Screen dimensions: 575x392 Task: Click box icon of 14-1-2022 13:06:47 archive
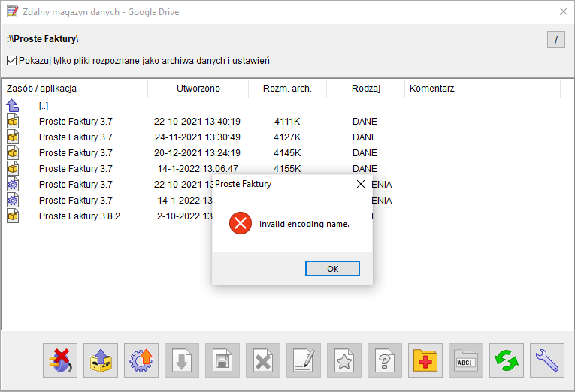click(x=13, y=168)
